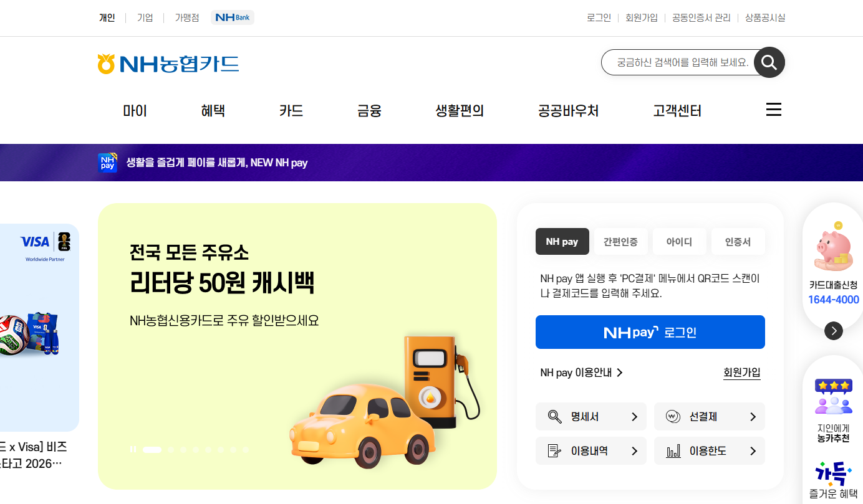863x504 pixels.
Task: Open 공동인증서 관리 link
Action: coord(701,17)
